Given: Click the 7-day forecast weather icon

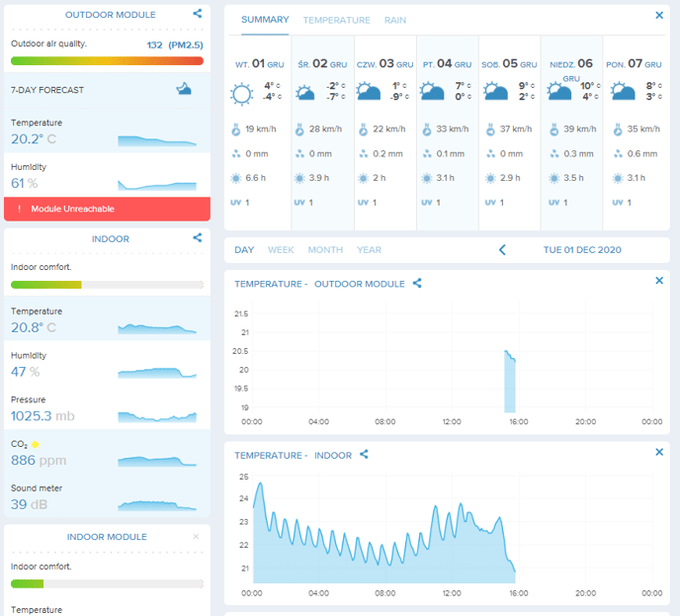Looking at the screenshot, I should (184, 90).
